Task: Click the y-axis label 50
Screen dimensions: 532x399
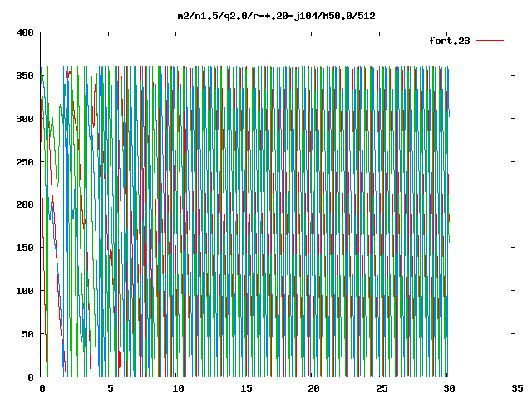Action: click(x=28, y=334)
